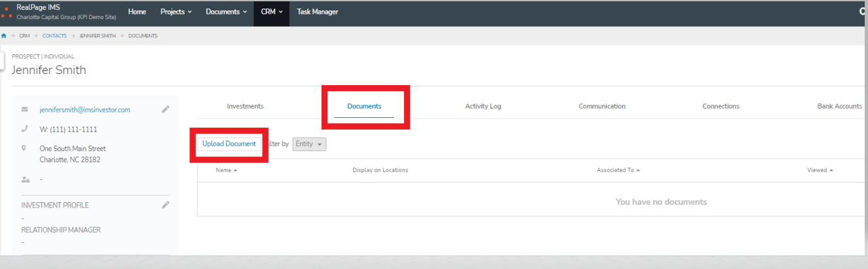Sort documents by Name column
The height and width of the screenshot is (269, 868).
tap(226, 170)
